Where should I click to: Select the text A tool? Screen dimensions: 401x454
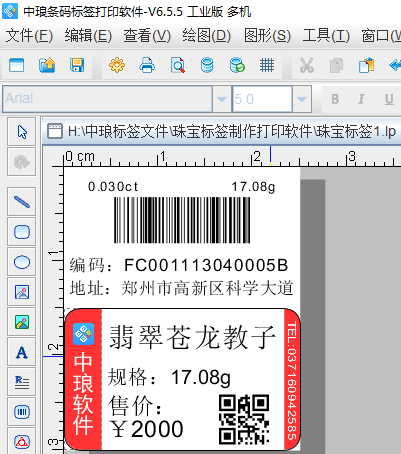[22, 352]
